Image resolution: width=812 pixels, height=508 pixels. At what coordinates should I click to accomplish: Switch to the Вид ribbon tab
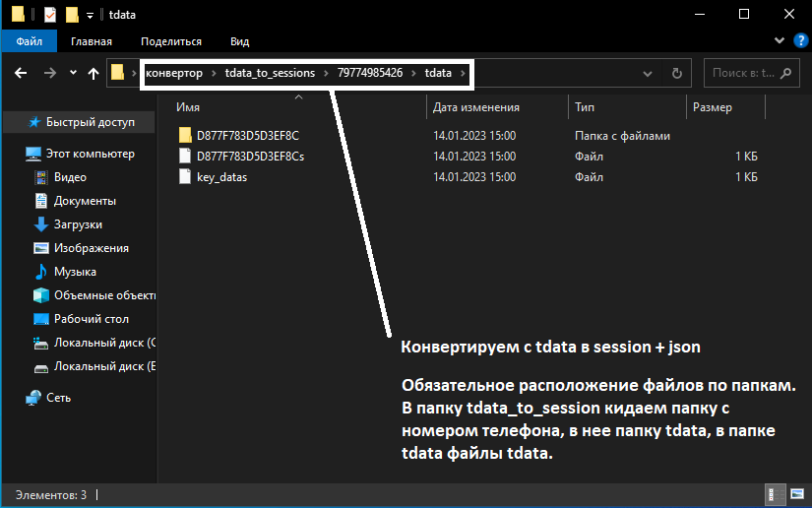tap(239, 41)
